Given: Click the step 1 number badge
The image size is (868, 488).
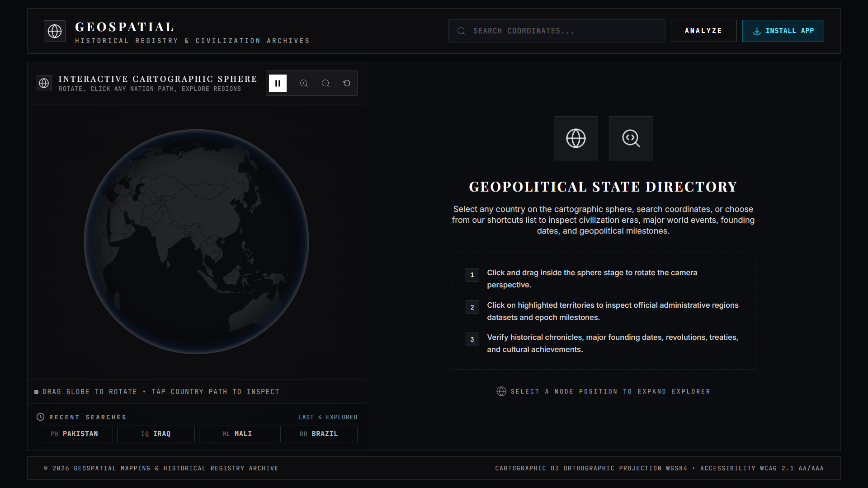Looking at the screenshot, I should (x=472, y=275).
